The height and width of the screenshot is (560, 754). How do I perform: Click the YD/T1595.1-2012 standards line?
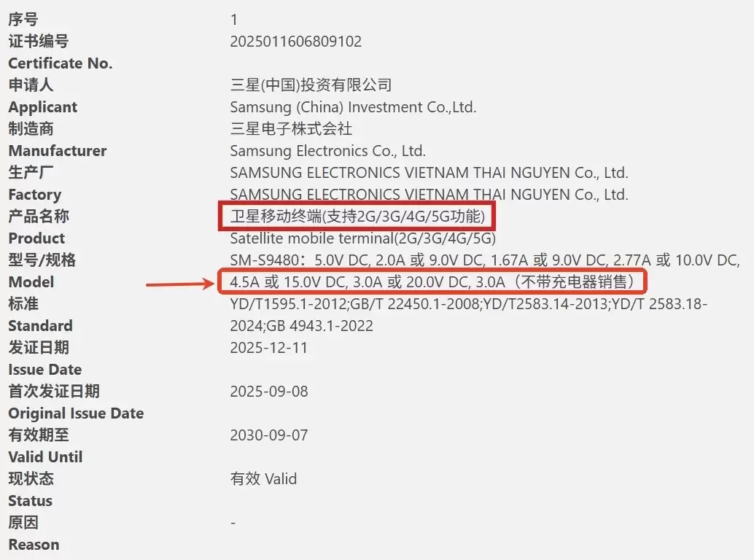click(x=468, y=304)
